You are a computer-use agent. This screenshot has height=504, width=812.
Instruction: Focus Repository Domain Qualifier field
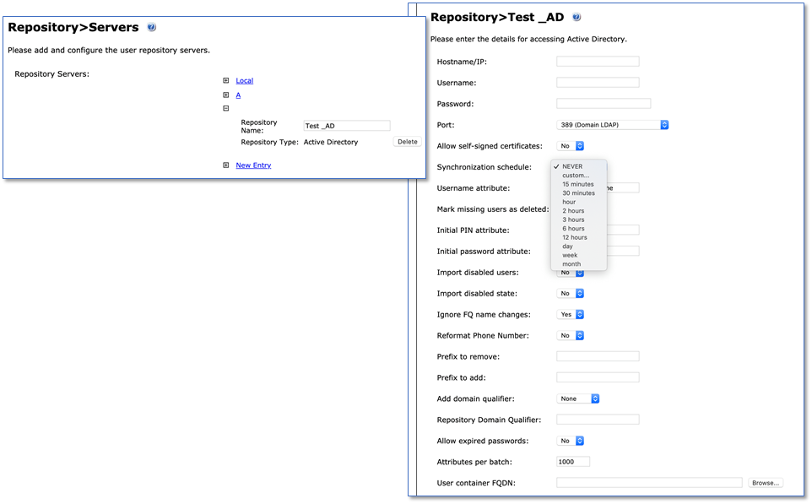(x=598, y=420)
